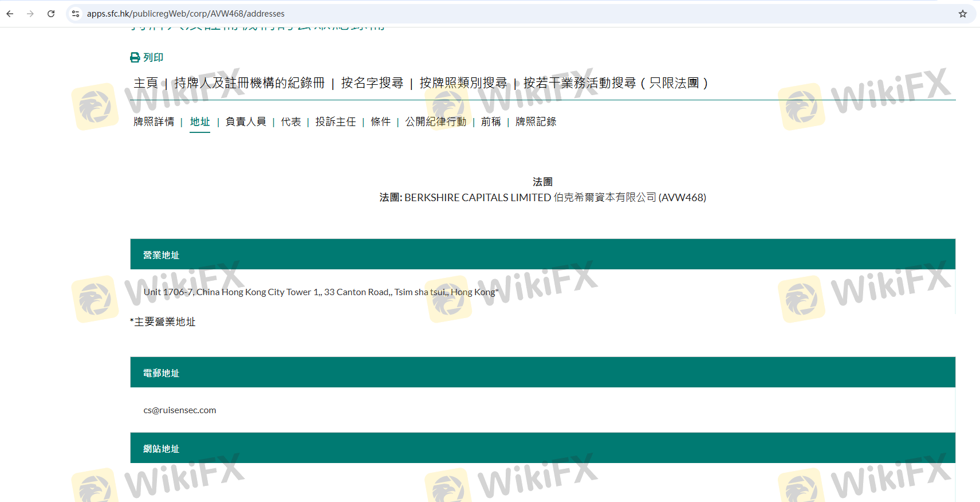Switch to the 代表 tab
The height and width of the screenshot is (502, 980).
coord(291,121)
